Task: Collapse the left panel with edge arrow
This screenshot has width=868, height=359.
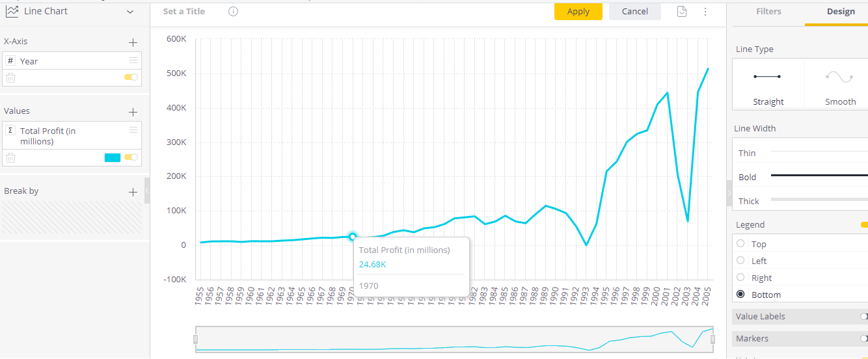Action: point(147,191)
